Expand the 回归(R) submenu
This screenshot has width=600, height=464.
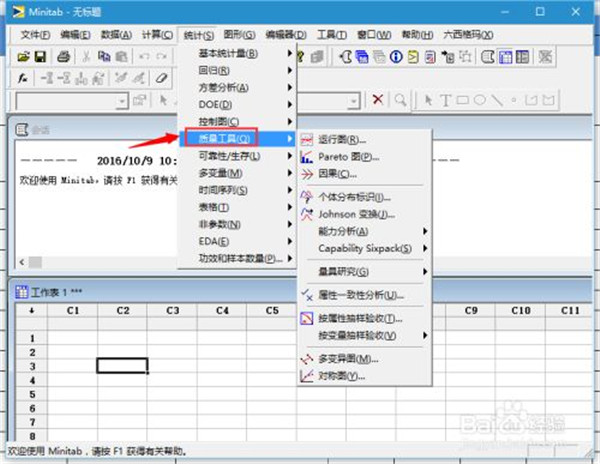coord(238,70)
